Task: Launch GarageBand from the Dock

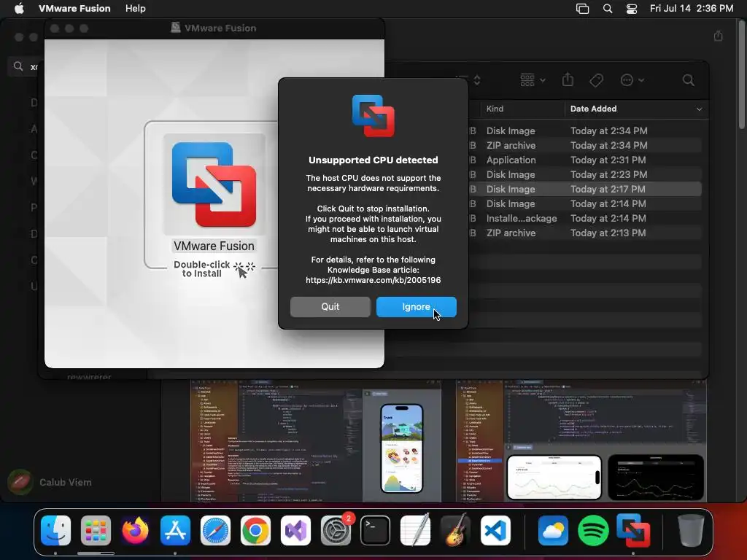Action: tap(455, 530)
